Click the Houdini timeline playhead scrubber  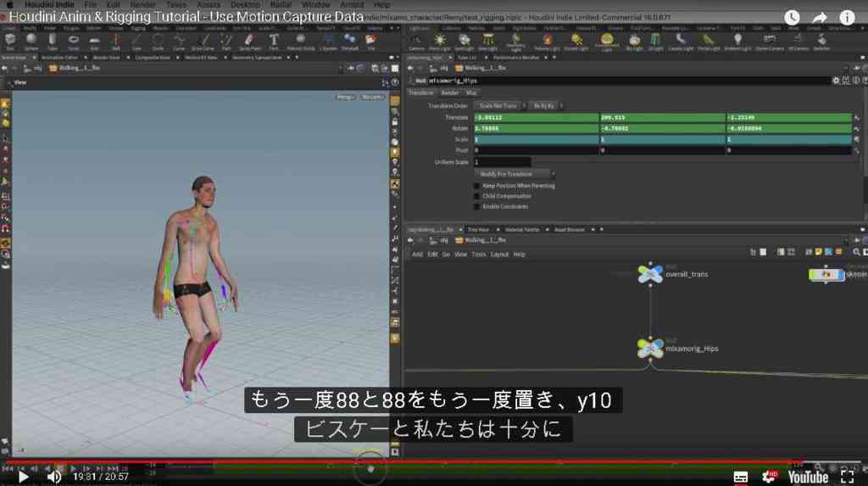371,469
